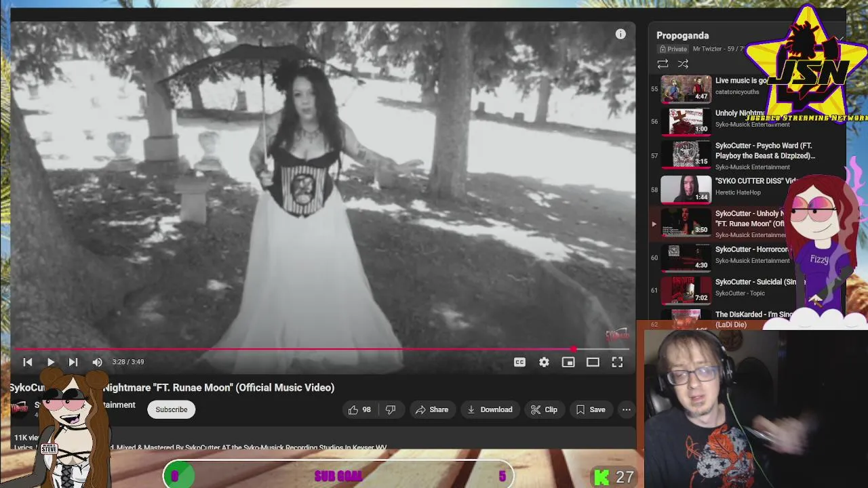The height and width of the screenshot is (488, 868).
Task: Like the video with 98 likes
Action: [360, 409]
